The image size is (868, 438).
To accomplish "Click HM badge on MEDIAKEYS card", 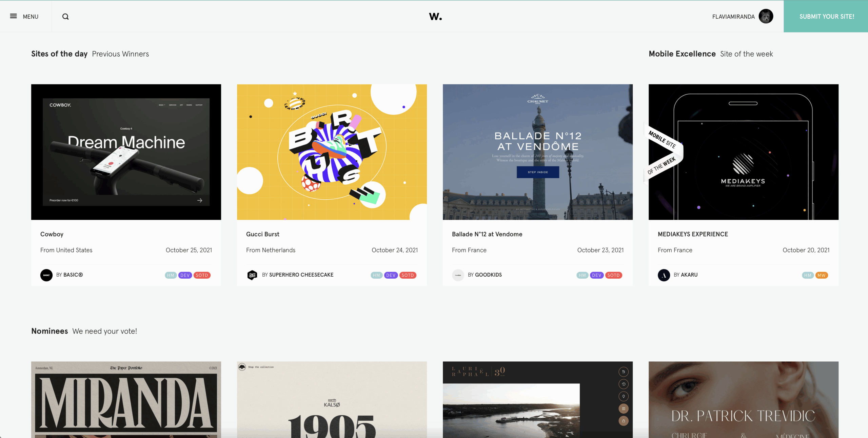I will [808, 275].
